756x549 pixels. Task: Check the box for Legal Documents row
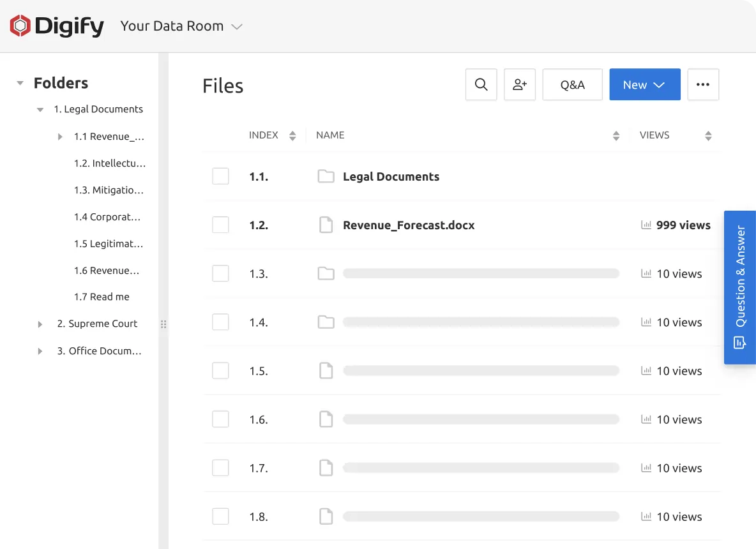tap(220, 176)
